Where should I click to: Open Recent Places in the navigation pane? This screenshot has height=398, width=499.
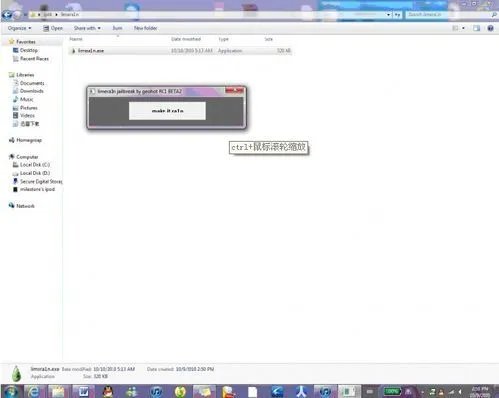point(34,59)
